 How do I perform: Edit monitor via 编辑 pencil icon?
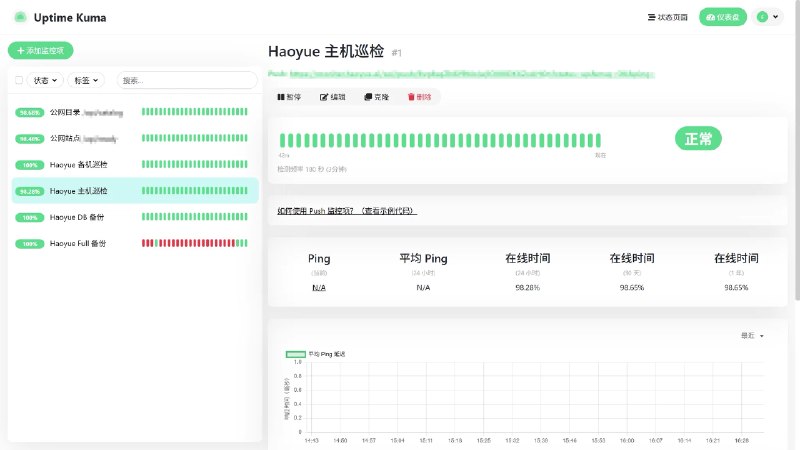[x=333, y=97]
